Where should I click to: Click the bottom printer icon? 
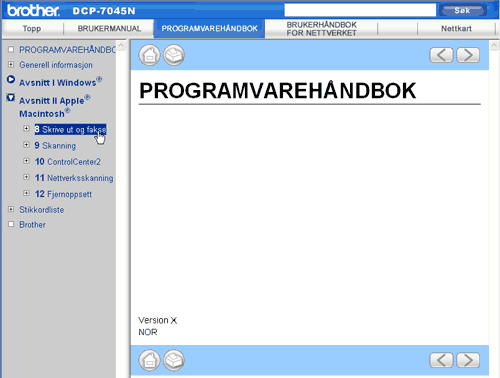tap(174, 360)
